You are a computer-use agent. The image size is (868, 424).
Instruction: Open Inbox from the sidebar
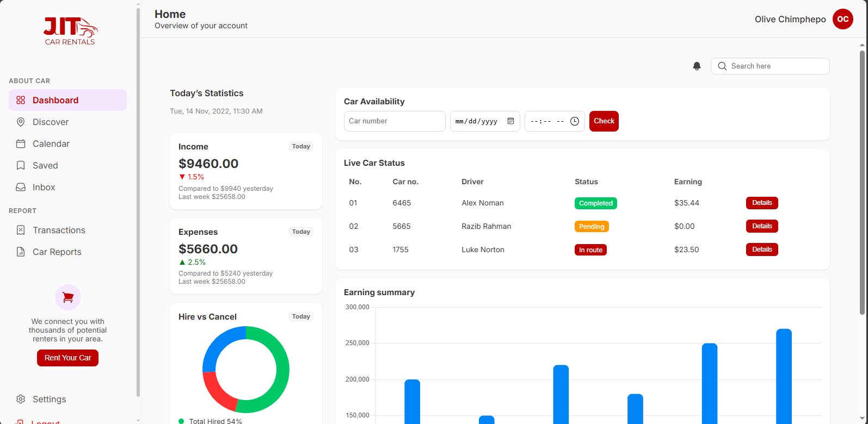click(x=67, y=187)
